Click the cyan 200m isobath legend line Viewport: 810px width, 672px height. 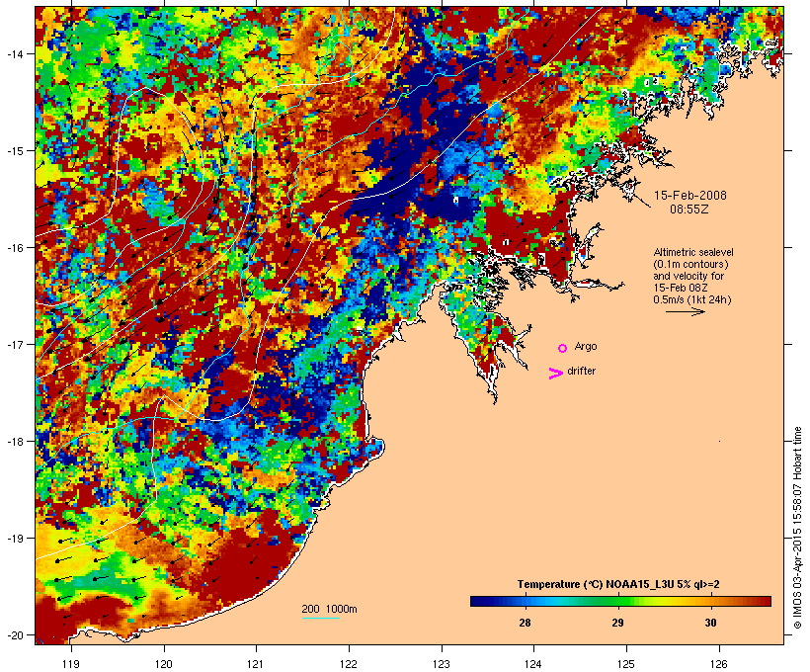coord(321,618)
